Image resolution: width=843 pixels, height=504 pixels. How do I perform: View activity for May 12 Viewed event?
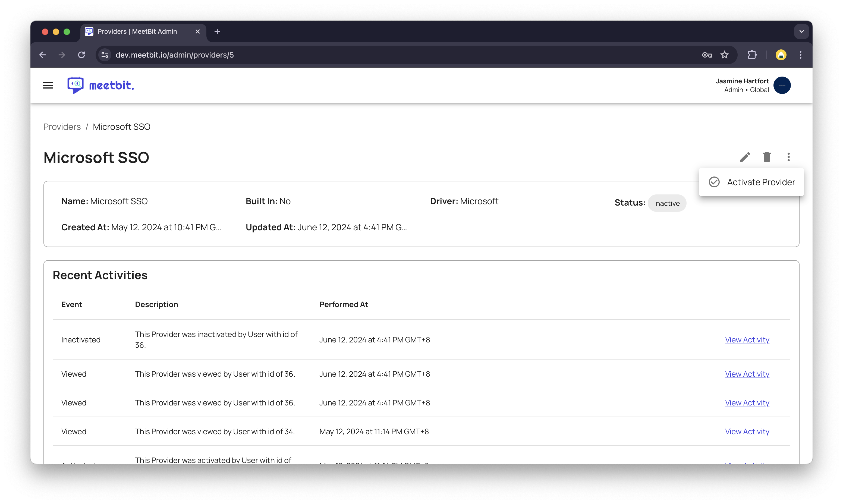click(747, 431)
